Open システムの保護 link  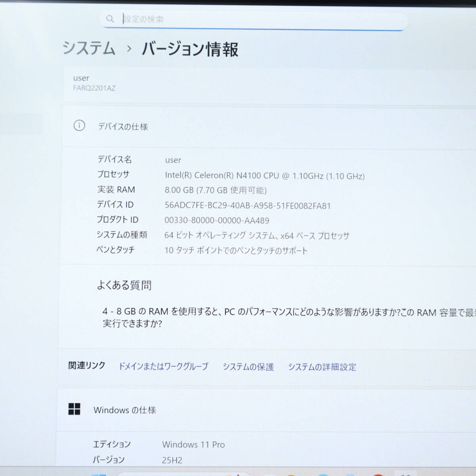click(248, 367)
